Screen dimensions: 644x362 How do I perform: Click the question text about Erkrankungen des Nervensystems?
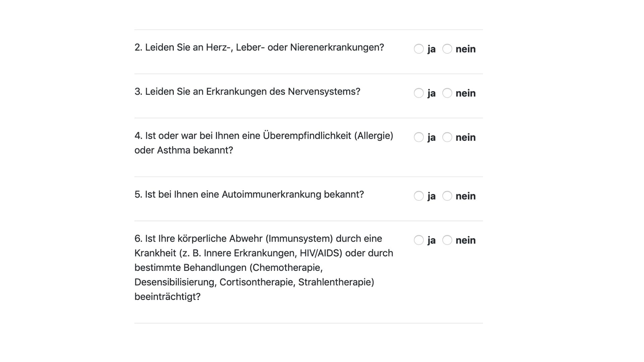[x=247, y=92]
